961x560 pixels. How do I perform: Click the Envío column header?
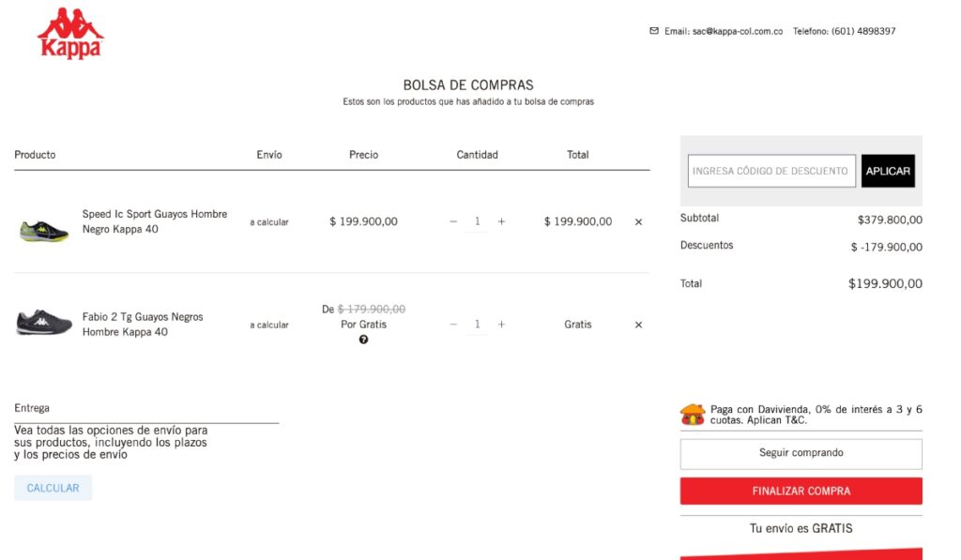point(269,155)
